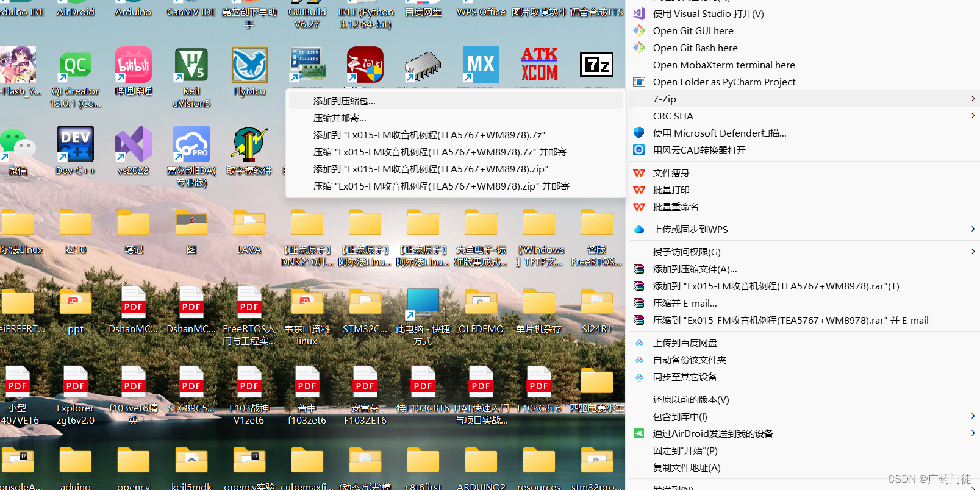Select the 韦东山资料 linux folder
The image size is (980, 490).
click(x=307, y=302)
